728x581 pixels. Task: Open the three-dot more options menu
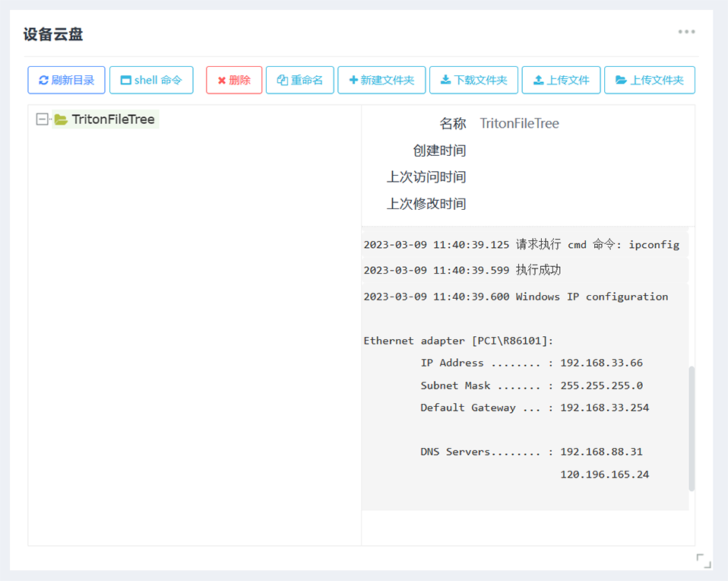687,32
